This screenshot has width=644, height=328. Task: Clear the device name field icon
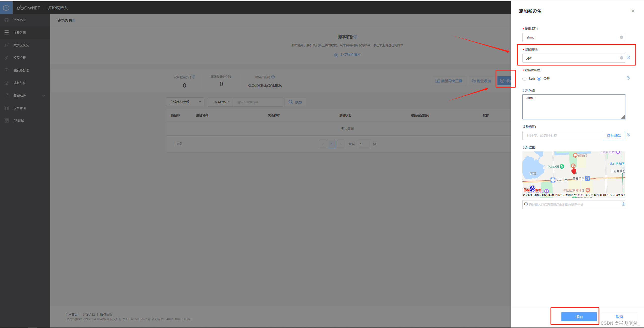[x=621, y=37]
